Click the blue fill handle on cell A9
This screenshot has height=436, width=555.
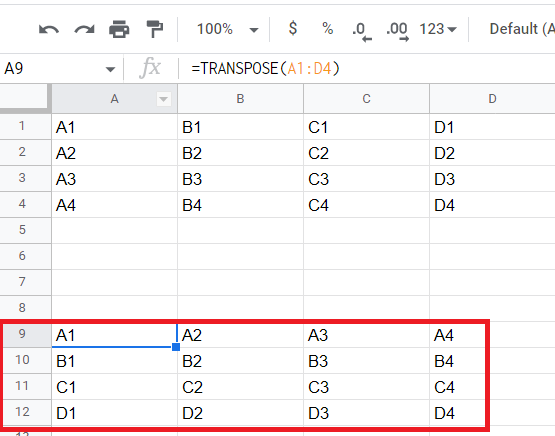pyautogui.click(x=176, y=347)
